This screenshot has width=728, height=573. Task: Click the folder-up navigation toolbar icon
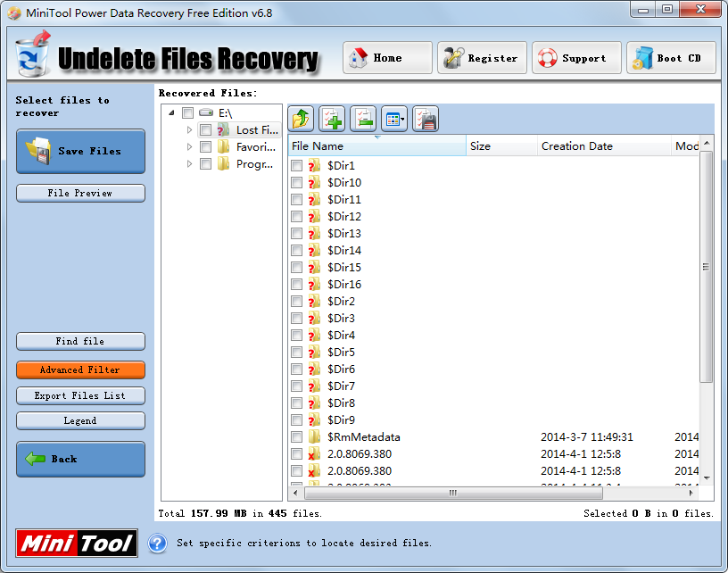pyautogui.click(x=301, y=119)
